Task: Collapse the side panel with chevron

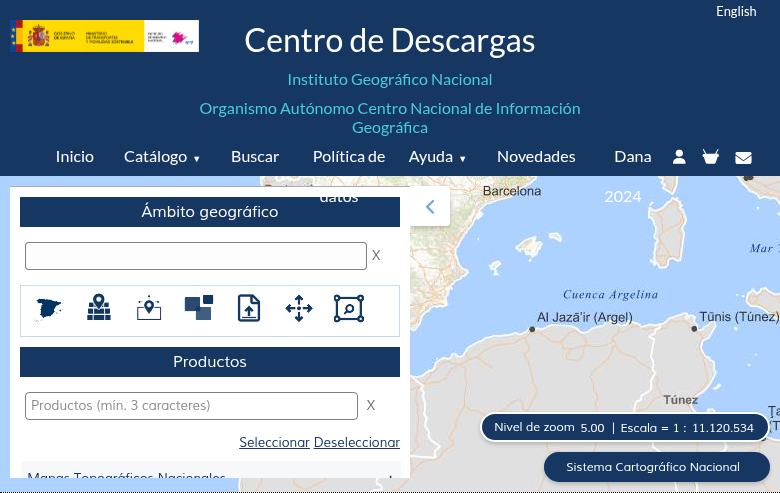Action: [x=430, y=207]
